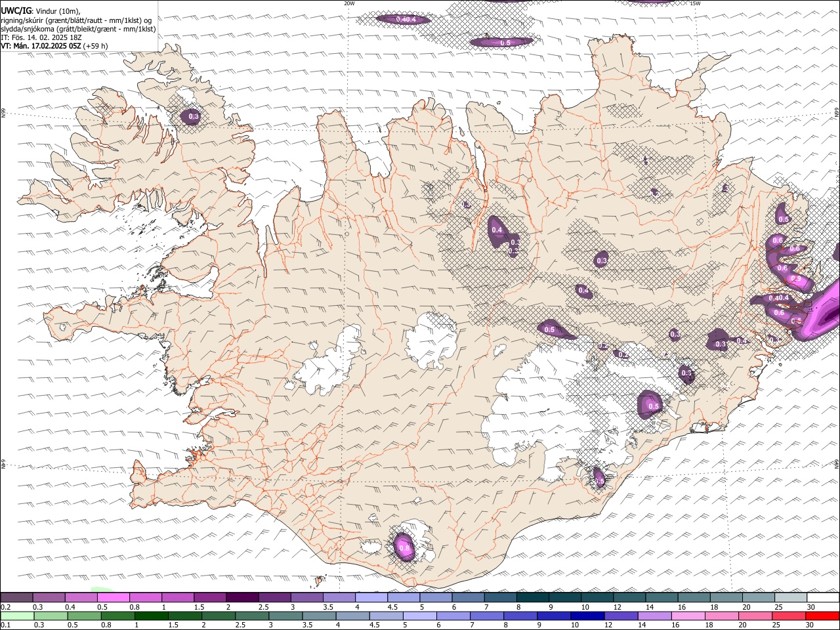Click the palest green 0.1–0.3 swatch, lower scale
Image resolution: width=840 pixels, height=630 pixels.
click(x=18, y=616)
